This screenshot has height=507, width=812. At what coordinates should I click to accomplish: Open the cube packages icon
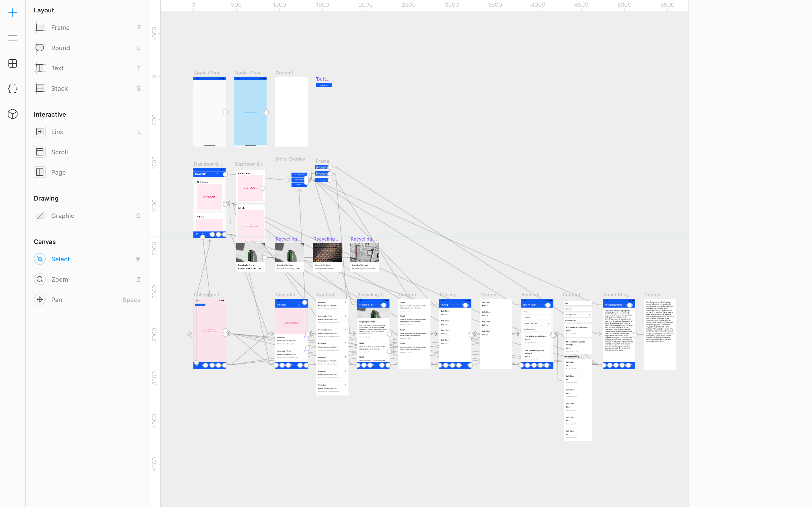pyautogui.click(x=13, y=114)
